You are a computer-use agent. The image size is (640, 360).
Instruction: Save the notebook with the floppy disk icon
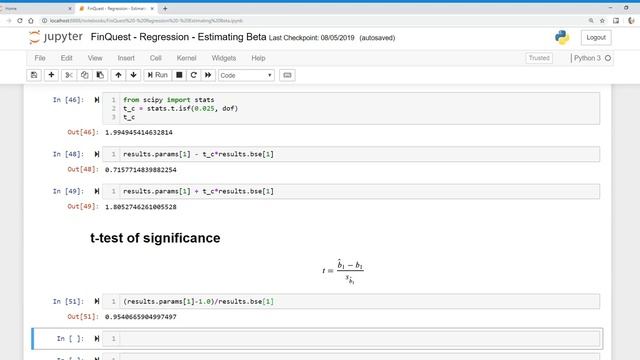(x=34, y=75)
